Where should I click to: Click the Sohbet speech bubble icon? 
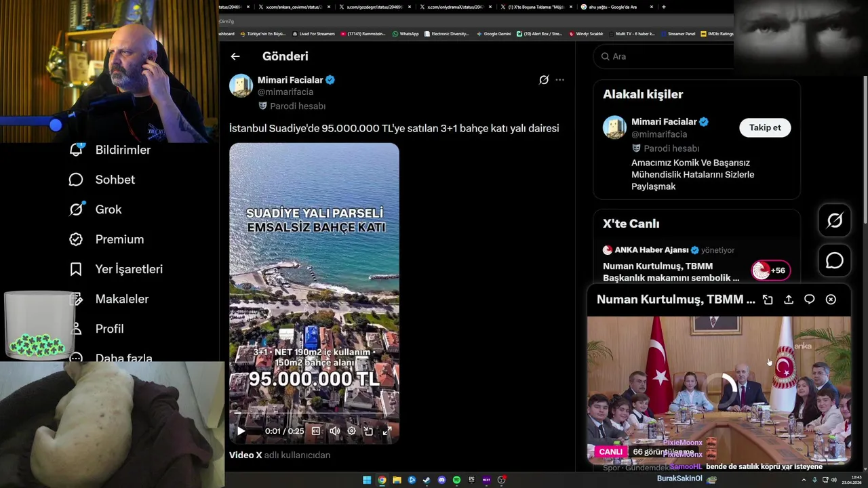click(x=76, y=180)
